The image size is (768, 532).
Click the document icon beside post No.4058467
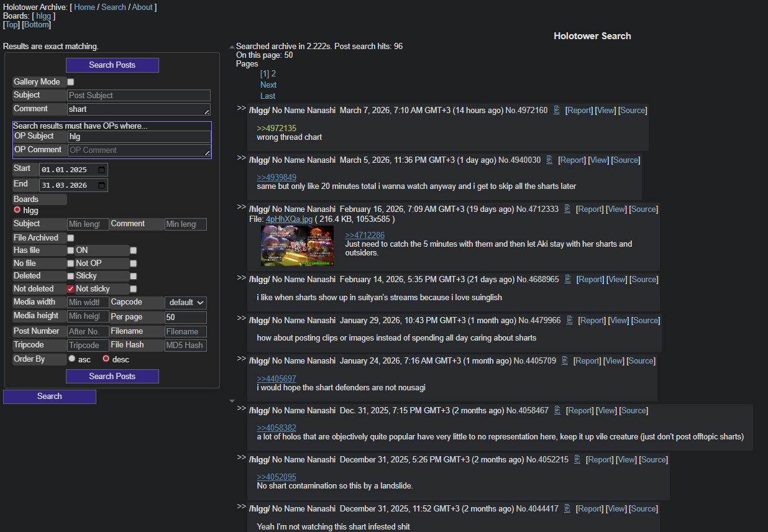pos(557,410)
